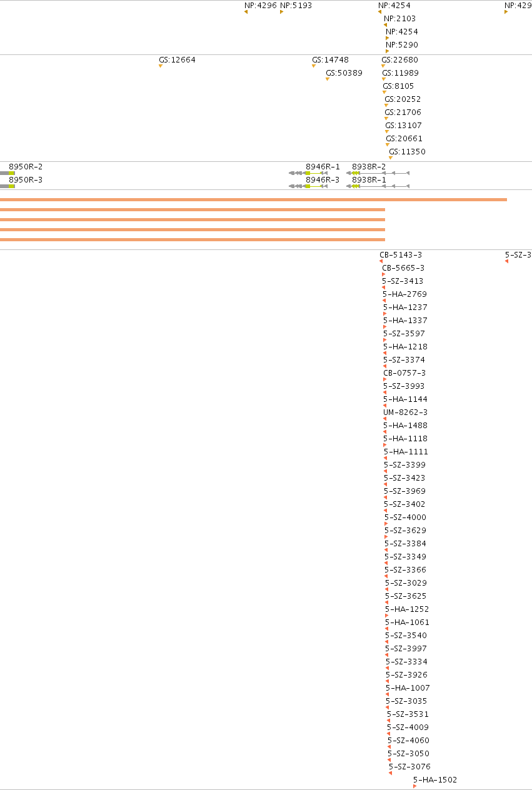This screenshot has width=532, height=790.
Task: Select transcript label 8950R-2
Action: (x=26, y=167)
